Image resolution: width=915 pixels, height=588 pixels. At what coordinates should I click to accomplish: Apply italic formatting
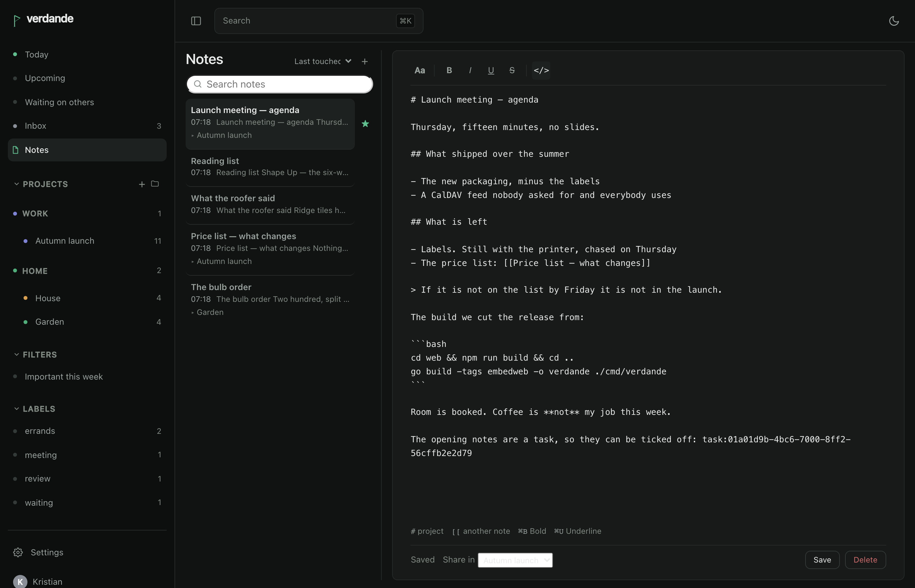470,70
